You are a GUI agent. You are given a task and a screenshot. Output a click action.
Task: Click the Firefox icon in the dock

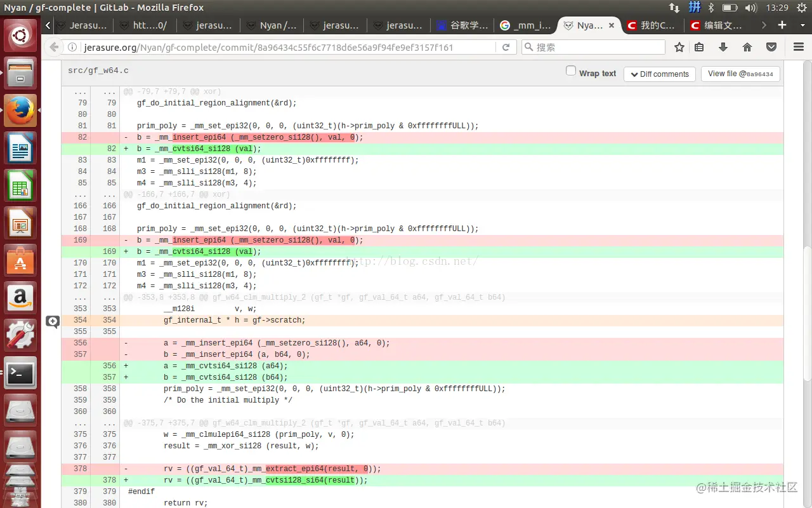point(21,110)
